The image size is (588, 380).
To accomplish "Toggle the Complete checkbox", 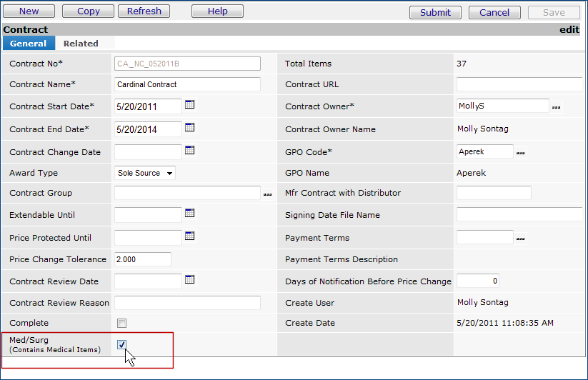I will (121, 323).
